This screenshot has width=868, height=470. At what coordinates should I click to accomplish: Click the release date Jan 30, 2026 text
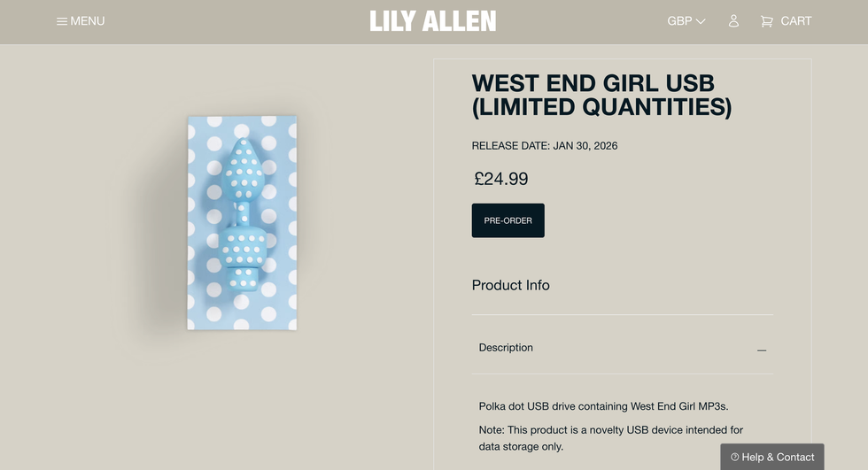click(544, 146)
